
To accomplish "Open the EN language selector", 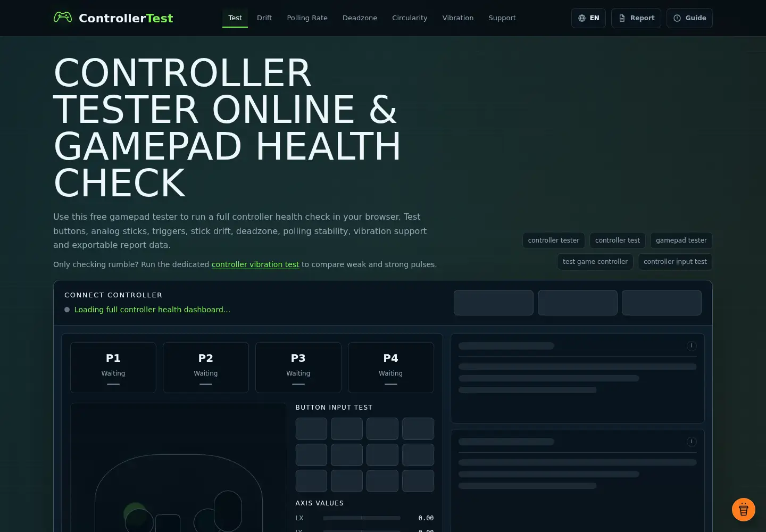I will [588, 18].
